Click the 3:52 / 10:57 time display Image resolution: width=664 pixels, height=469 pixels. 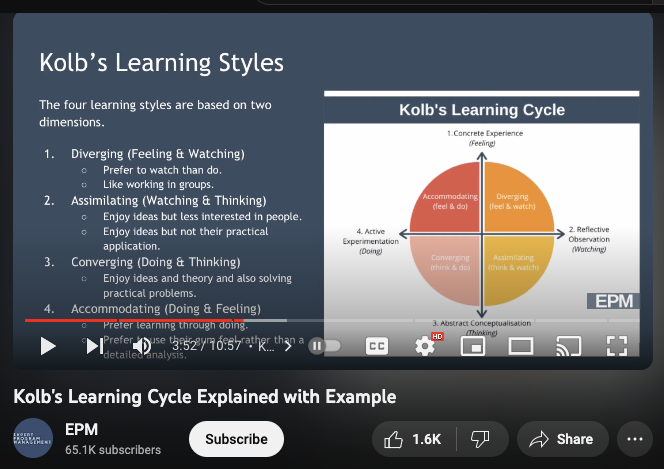coord(206,346)
